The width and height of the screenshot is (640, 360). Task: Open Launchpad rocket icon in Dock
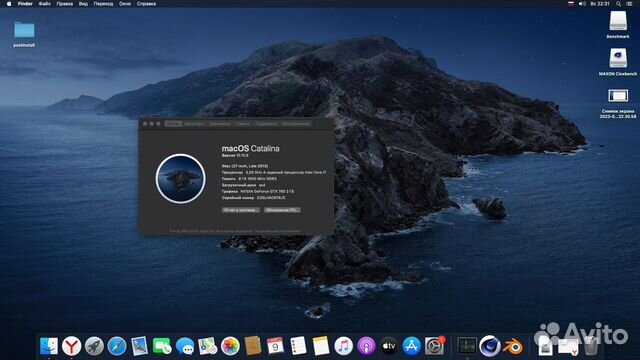pos(94,346)
